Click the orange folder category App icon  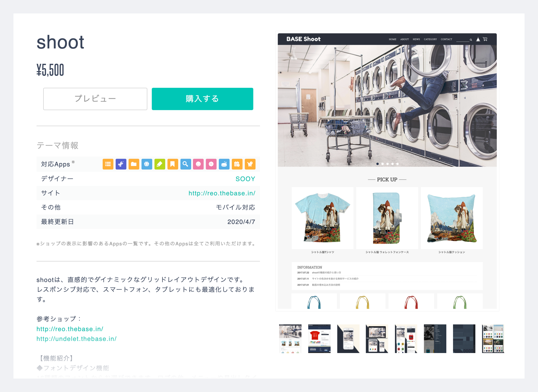(134, 164)
